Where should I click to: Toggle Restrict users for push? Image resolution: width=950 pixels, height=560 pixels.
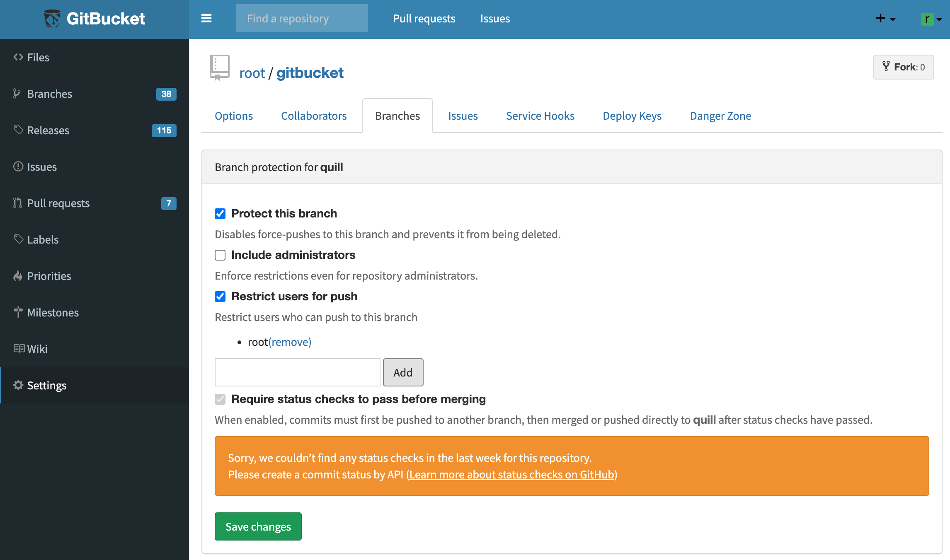[x=220, y=297]
